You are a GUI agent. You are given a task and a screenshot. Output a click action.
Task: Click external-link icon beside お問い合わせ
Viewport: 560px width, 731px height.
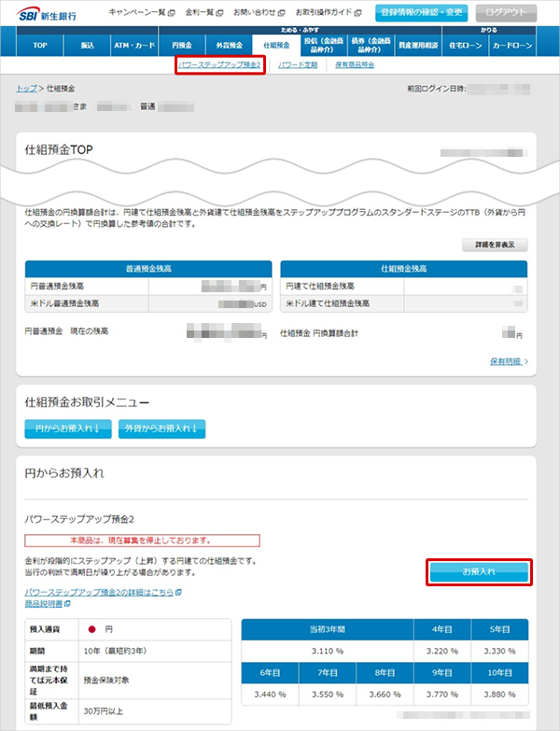point(281,12)
